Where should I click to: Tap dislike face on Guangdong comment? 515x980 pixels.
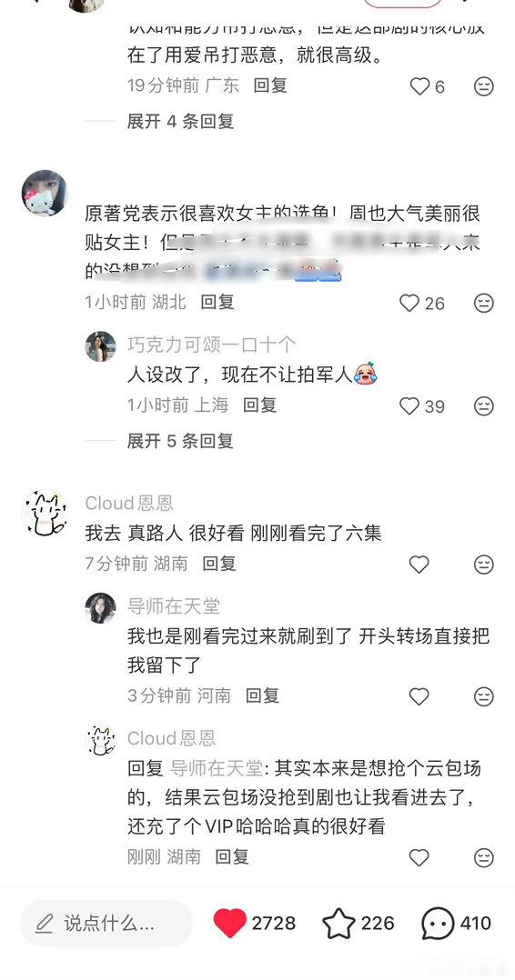[484, 86]
